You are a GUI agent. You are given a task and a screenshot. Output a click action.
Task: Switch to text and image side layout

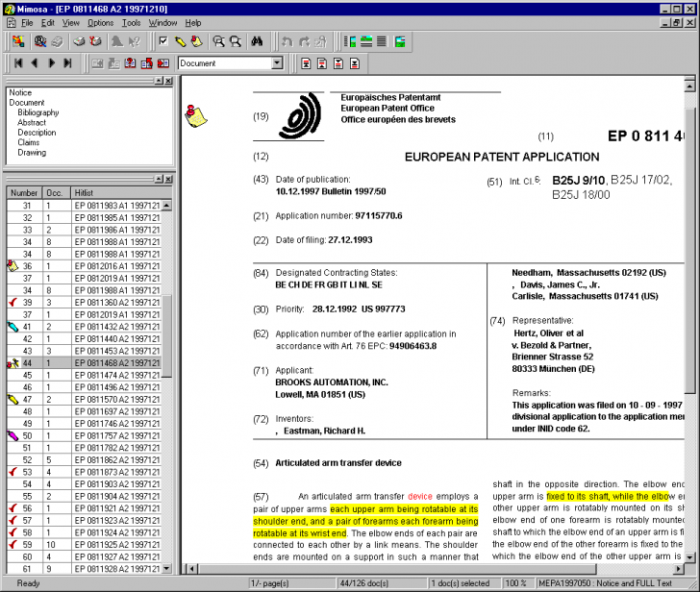pos(350,41)
